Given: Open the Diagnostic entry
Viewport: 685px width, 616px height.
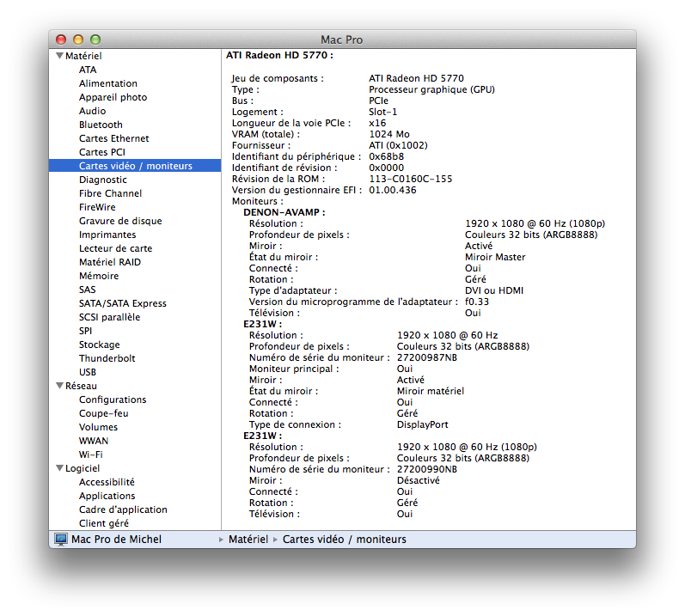Looking at the screenshot, I should [x=103, y=180].
